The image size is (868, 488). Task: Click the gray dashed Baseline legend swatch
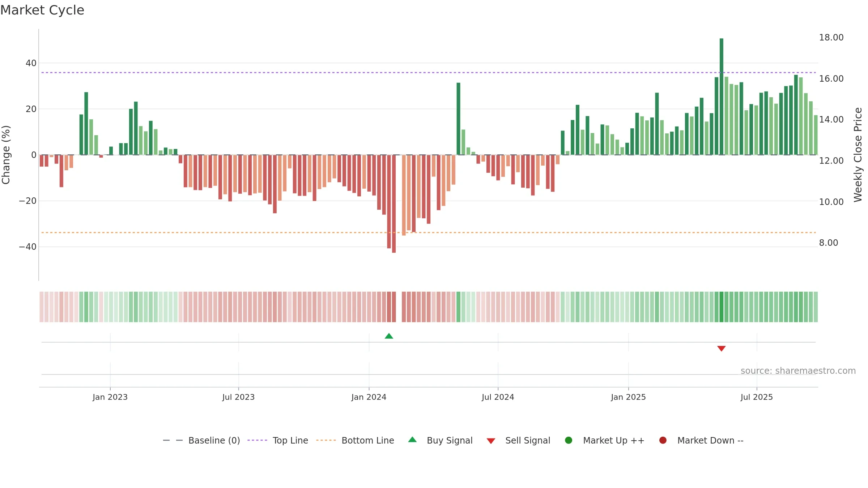click(x=173, y=440)
